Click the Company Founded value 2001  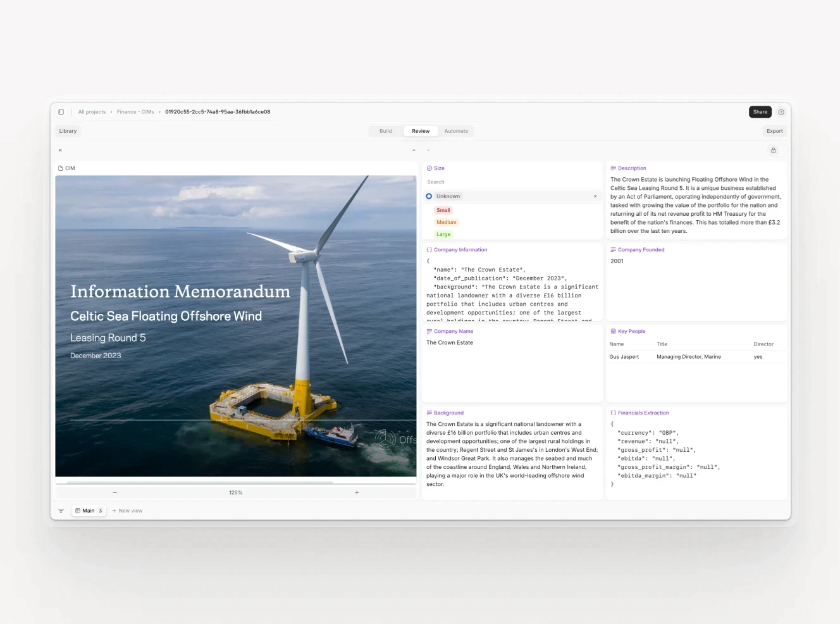[x=617, y=261]
